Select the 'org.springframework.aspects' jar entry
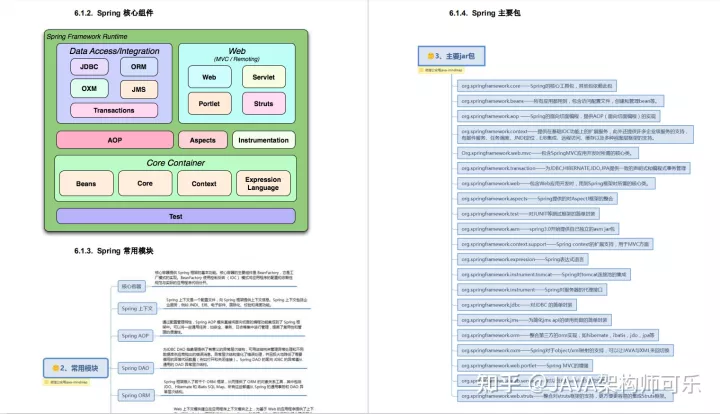The height and width of the screenshot is (414, 720). pos(537,199)
